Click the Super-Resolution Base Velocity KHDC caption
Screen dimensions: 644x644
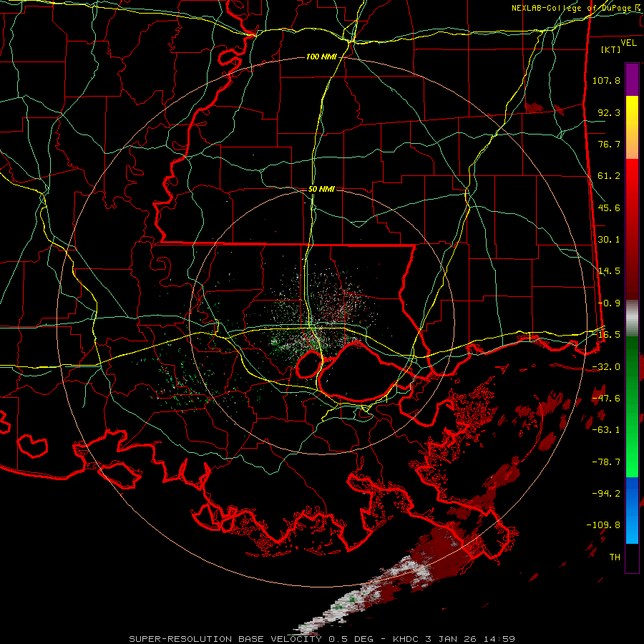click(x=322, y=639)
